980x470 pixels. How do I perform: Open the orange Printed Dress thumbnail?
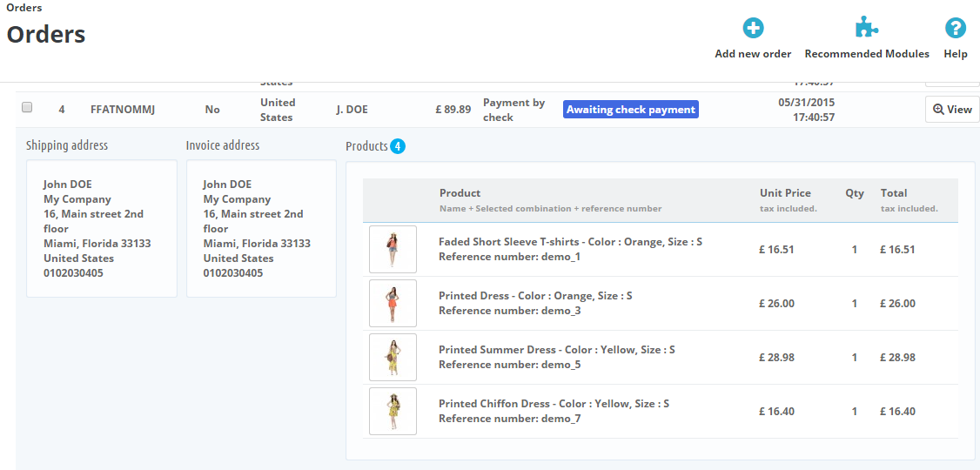click(393, 304)
